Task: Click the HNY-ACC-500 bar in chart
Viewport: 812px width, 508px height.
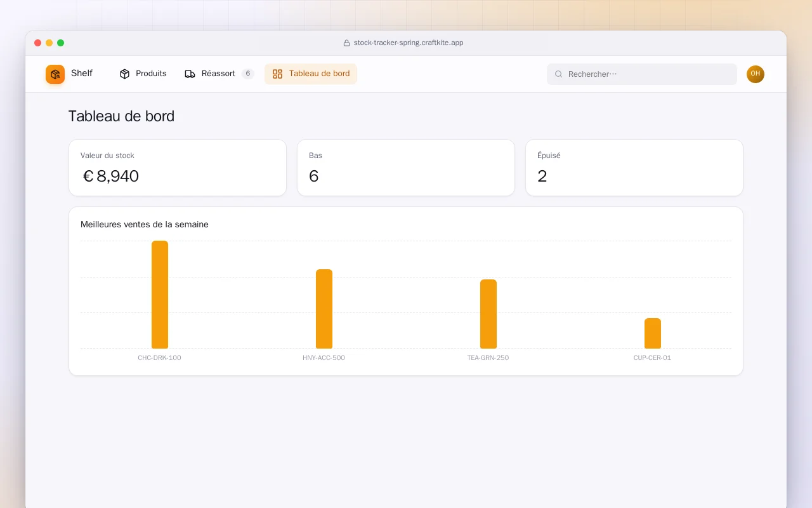Action: pyautogui.click(x=324, y=309)
